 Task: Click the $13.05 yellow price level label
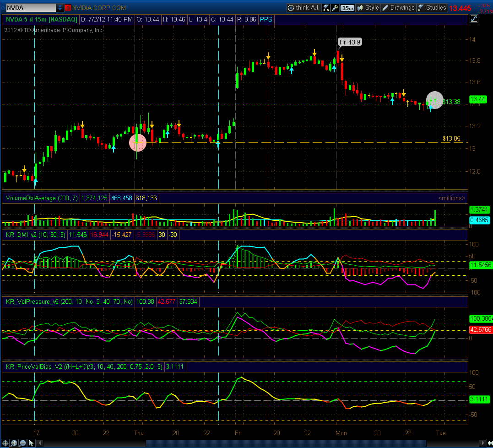(451, 138)
